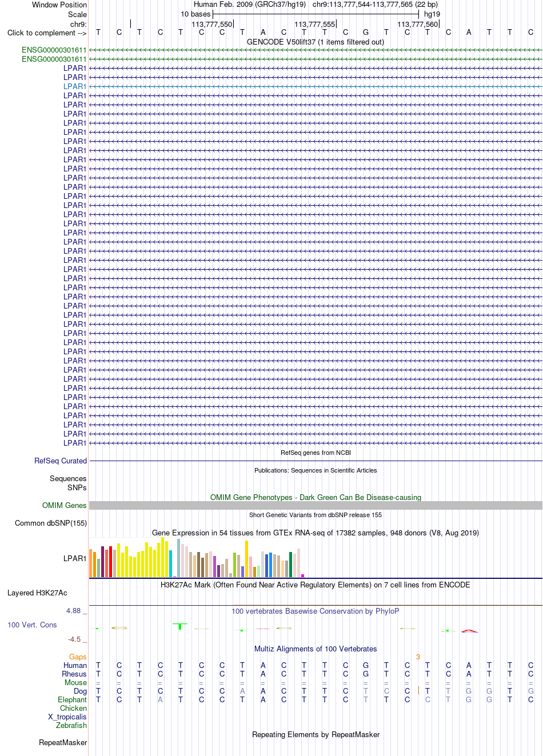
Task: Click the cyan bar in GTEx chart
Action: click(171, 563)
